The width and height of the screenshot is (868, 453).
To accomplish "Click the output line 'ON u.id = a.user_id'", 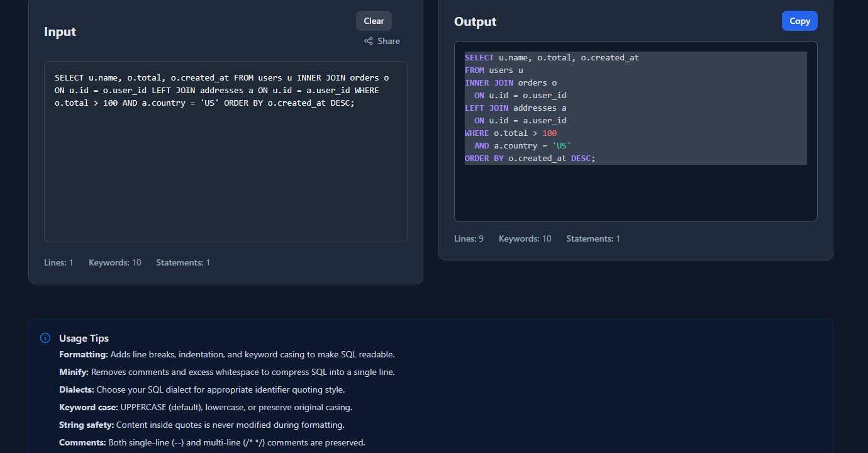I will (520, 121).
